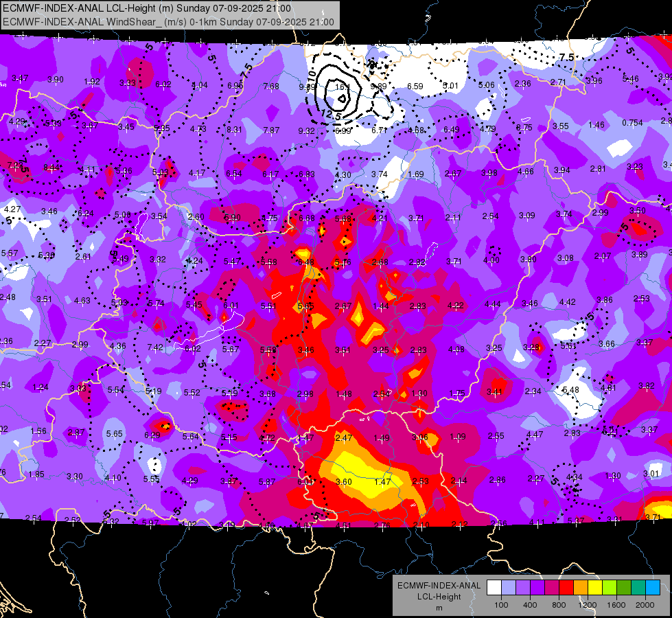Click the legend label 100
The image size is (672, 618).
click(x=501, y=605)
